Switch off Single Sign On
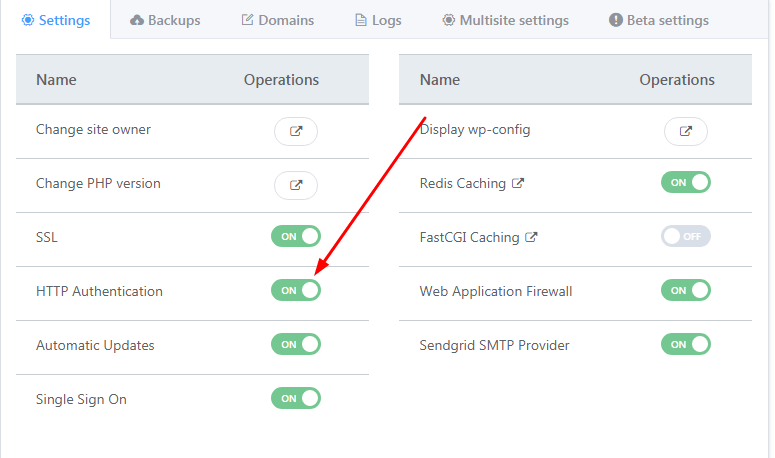 [x=296, y=398]
